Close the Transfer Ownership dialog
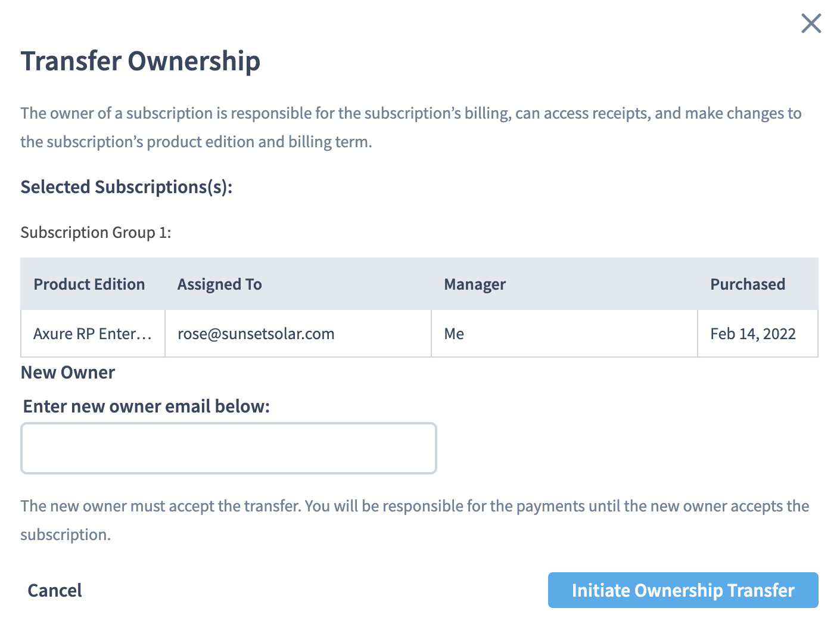Image resolution: width=840 pixels, height=639 pixels. click(x=811, y=24)
